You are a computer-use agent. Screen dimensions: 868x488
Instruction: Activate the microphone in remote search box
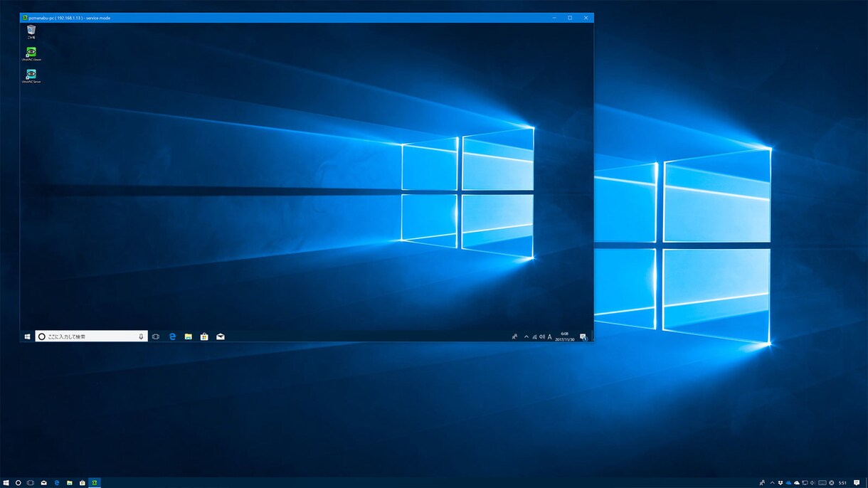tap(141, 336)
